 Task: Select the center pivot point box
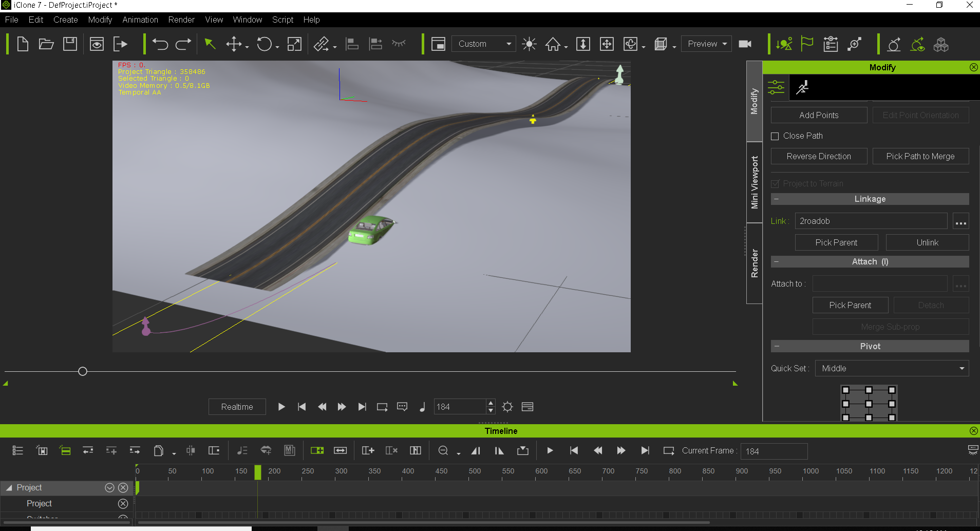[869, 404]
